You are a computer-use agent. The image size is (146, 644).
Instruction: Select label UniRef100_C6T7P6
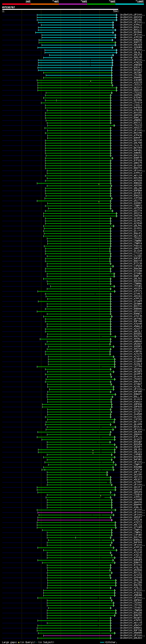point(131,367)
